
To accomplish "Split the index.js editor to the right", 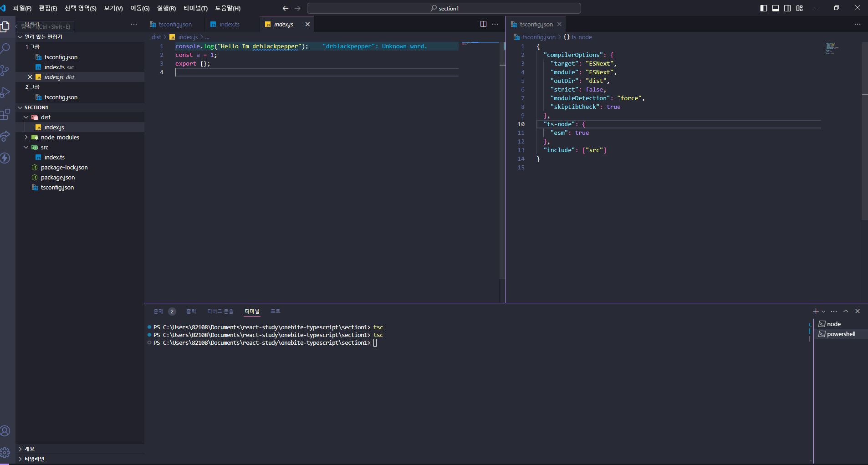I will tap(483, 24).
